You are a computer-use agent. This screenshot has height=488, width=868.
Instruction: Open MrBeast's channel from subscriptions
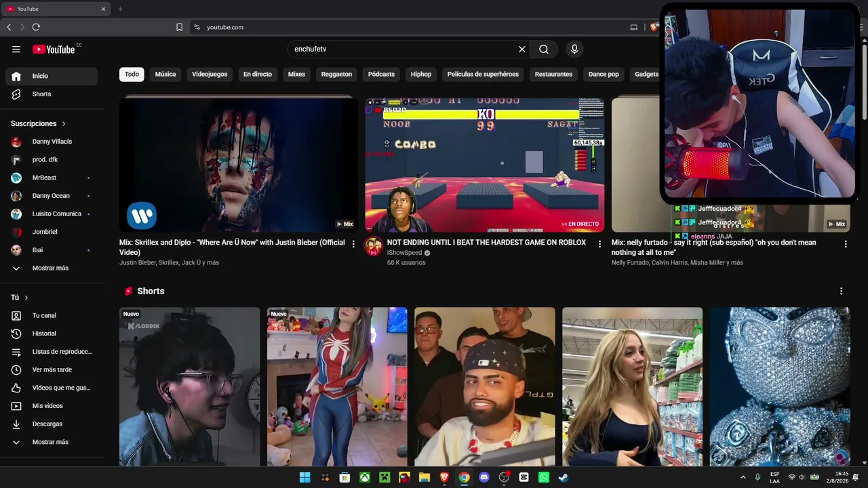tap(52, 178)
